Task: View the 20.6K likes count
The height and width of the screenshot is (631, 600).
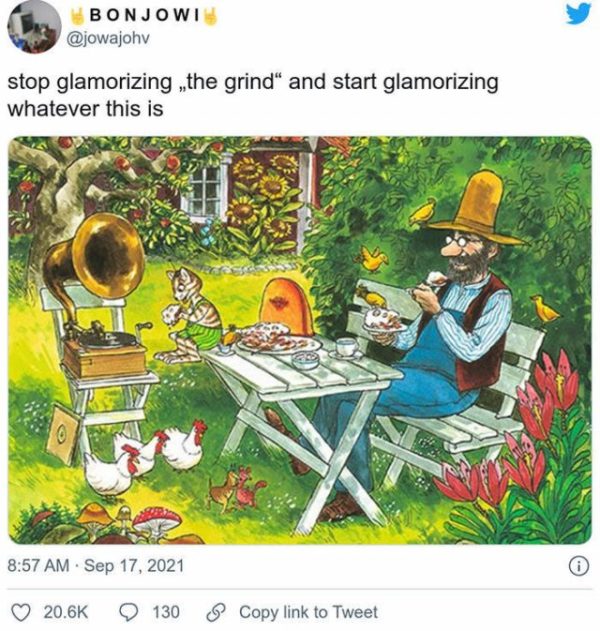Action: click(65, 611)
